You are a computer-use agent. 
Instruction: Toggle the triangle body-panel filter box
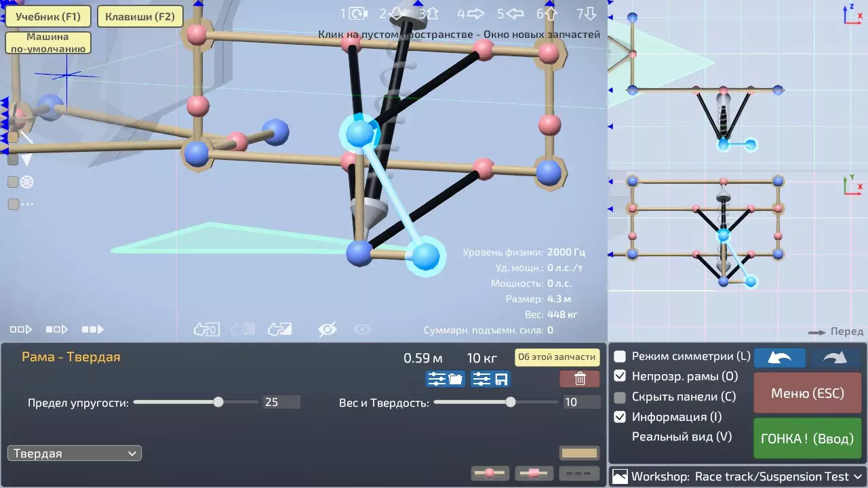13,160
